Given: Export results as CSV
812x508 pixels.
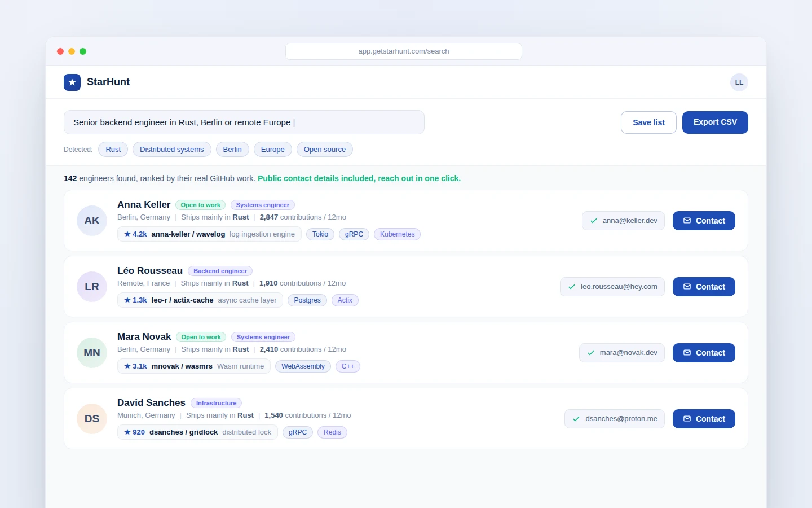Looking at the screenshot, I should [x=715, y=122].
